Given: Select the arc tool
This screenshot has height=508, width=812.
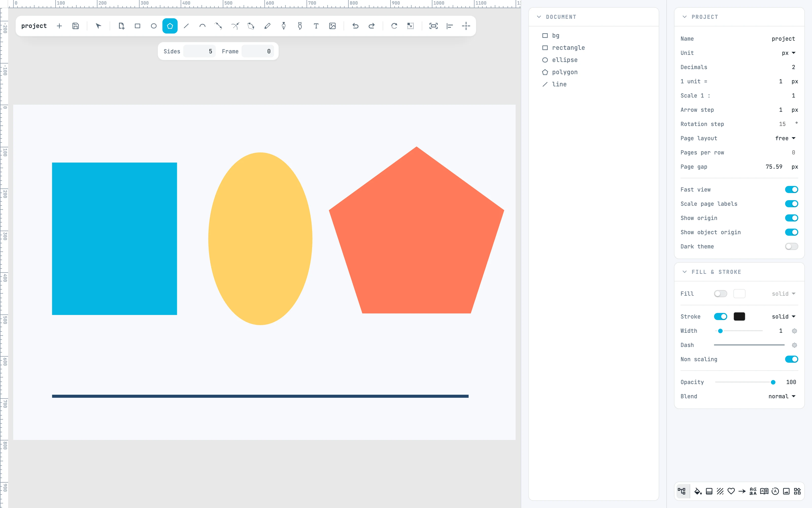Looking at the screenshot, I should (202, 26).
